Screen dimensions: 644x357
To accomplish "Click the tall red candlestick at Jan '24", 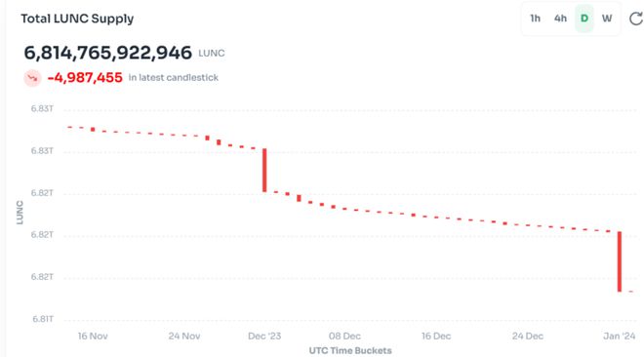I will [x=620, y=261].
